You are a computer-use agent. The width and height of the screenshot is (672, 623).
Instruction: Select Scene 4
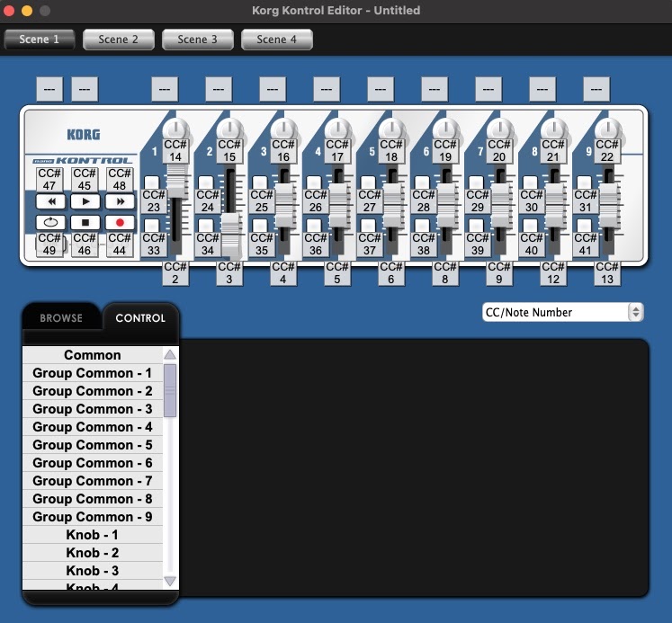(277, 40)
